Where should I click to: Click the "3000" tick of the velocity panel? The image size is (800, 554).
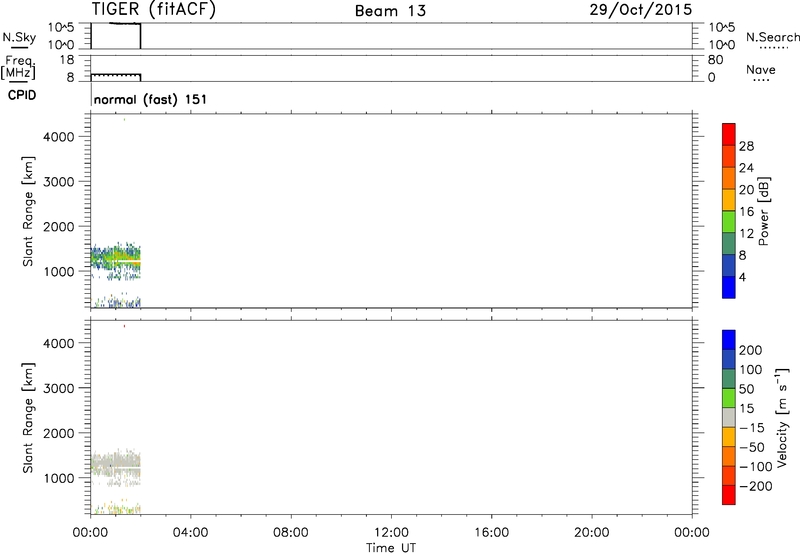point(59,388)
